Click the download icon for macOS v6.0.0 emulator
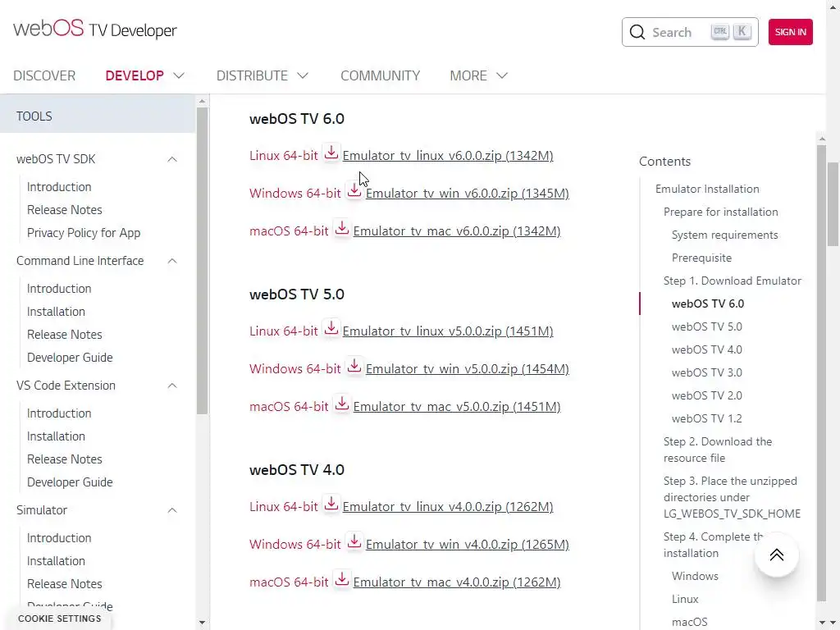Viewport: 840px width, 630px height. [342, 229]
